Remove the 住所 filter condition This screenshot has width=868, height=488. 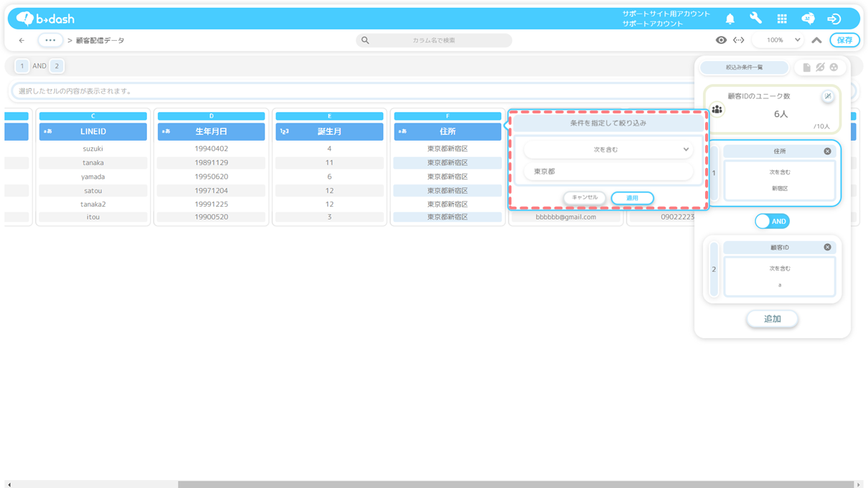(827, 151)
